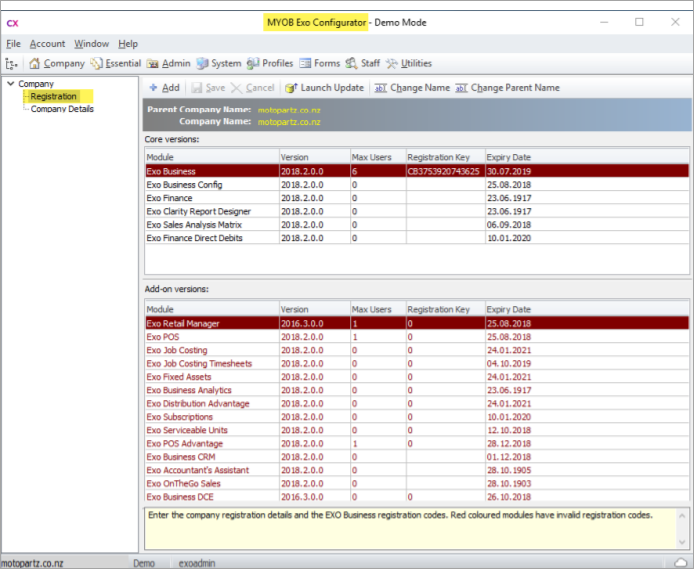Open the Essential settings section
This screenshot has width=694, height=569.
point(115,63)
